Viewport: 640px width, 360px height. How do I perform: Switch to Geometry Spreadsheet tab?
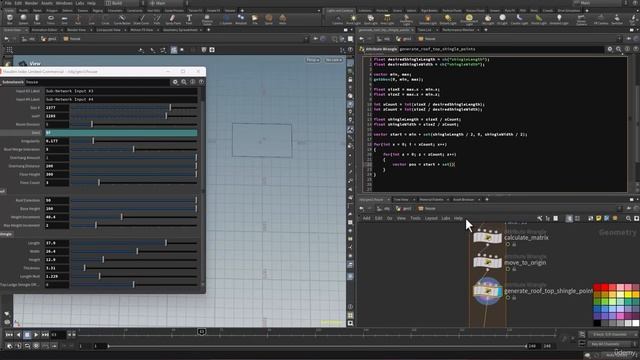click(180, 30)
